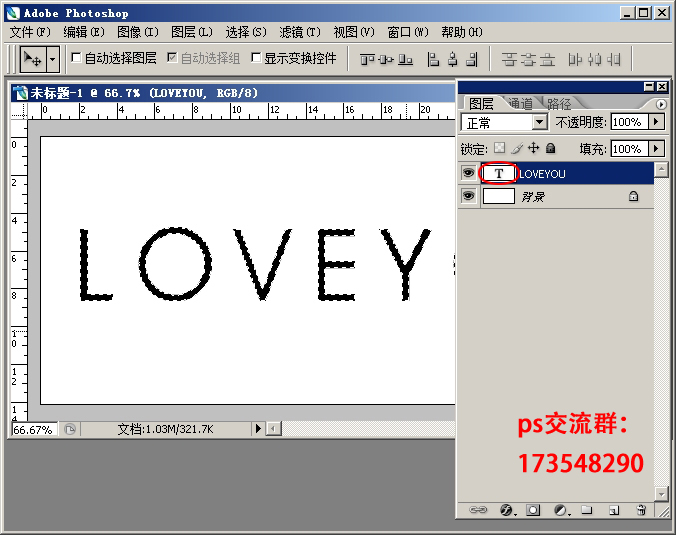Hide the LOVEYOU layer eye icon

click(468, 173)
